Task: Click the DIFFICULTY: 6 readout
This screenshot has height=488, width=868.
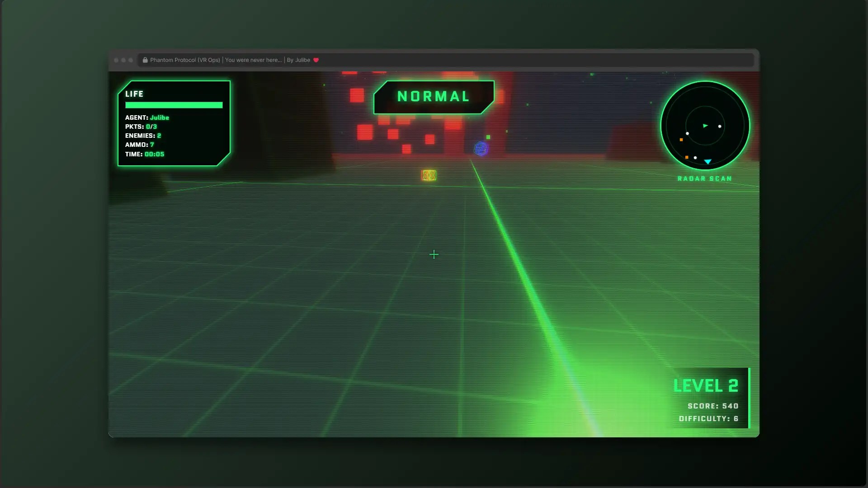Action: (x=708, y=419)
